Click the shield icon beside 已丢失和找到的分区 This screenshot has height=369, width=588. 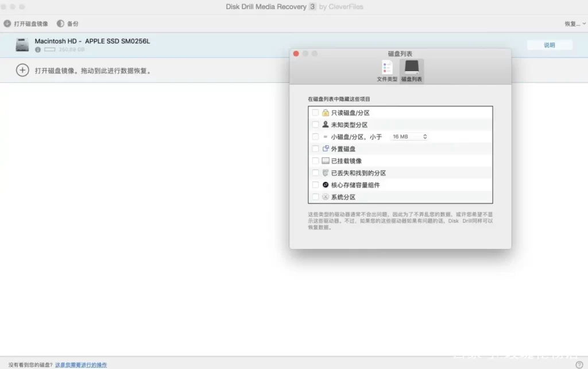pyautogui.click(x=326, y=172)
